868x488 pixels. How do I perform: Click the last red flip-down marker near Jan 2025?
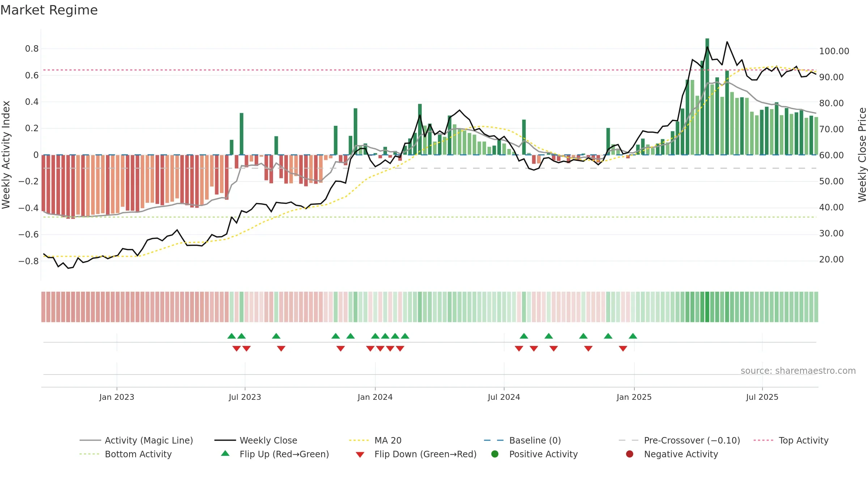coord(623,348)
